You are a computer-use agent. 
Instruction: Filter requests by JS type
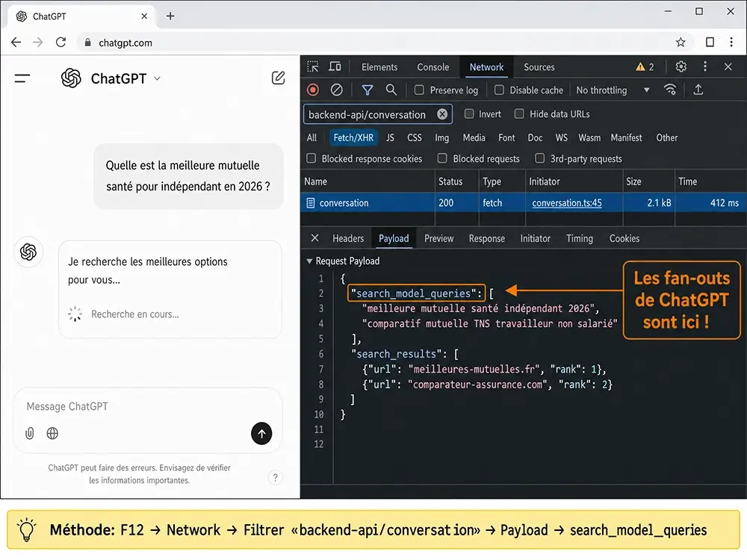click(390, 137)
